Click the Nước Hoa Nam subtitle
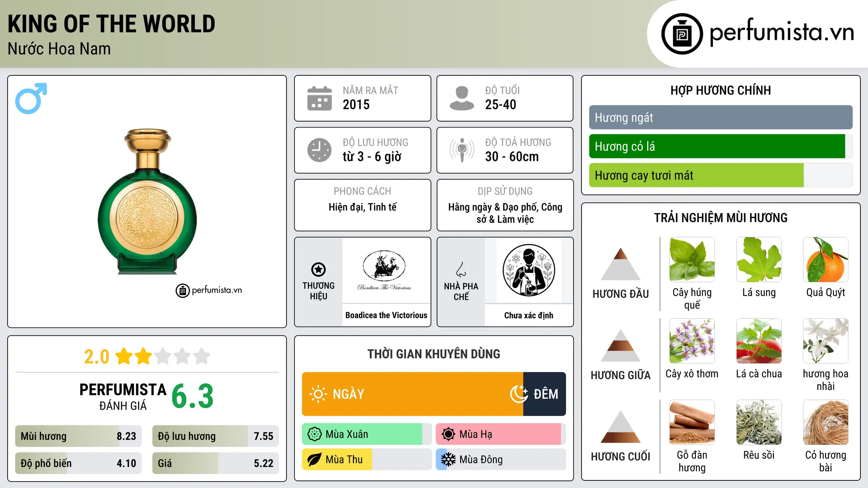 (x=59, y=49)
